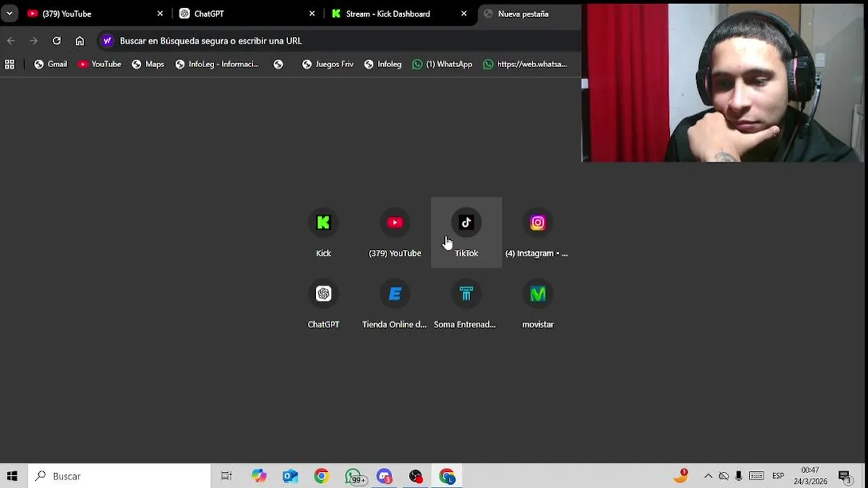
Task: Open Outlook from the taskbar
Action: (x=290, y=476)
